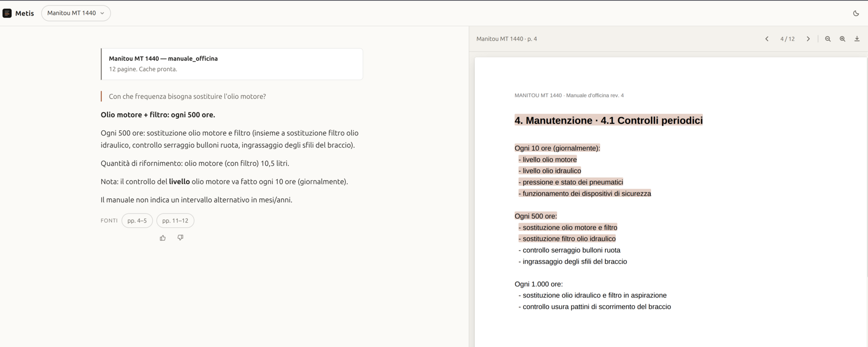Click the line 'Ogni 10 ore (giornalmente):'
This screenshot has width=868, height=347.
pyautogui.click(x=557, y=148)
